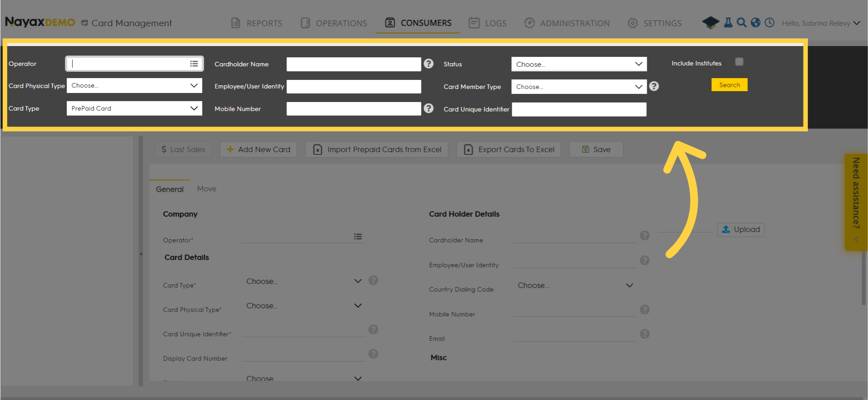868x400 pixels.
Task: Expand Card Physical Type search dropdown
Action: click(x=134, y=86)
